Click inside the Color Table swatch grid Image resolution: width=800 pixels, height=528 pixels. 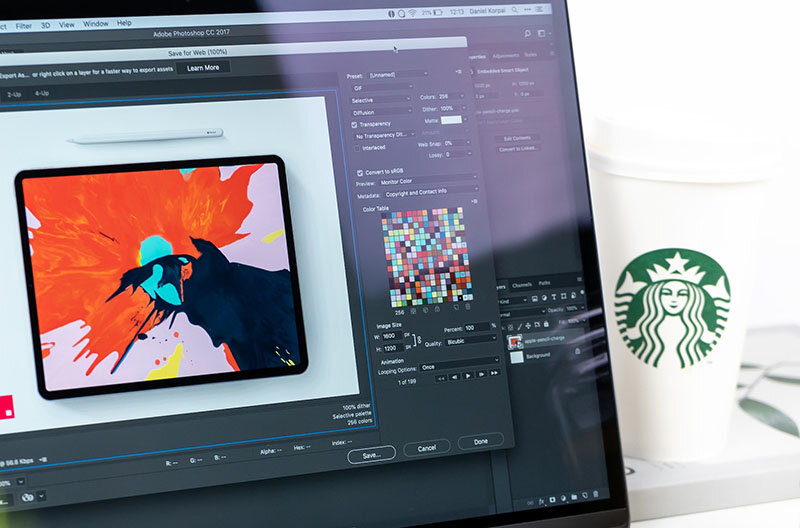(x=427, y=256)
